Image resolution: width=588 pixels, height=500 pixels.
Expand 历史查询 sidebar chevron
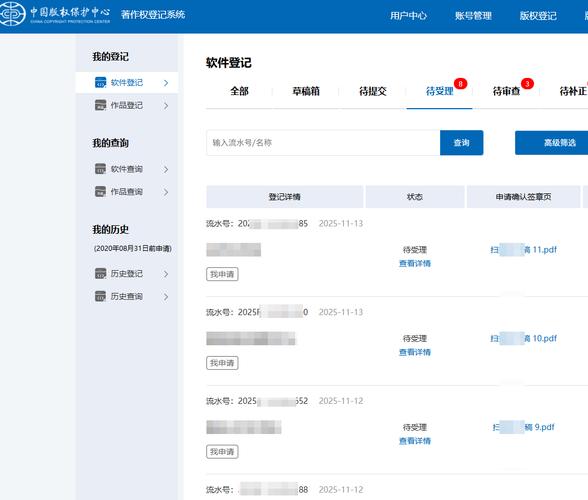[166, 297]
